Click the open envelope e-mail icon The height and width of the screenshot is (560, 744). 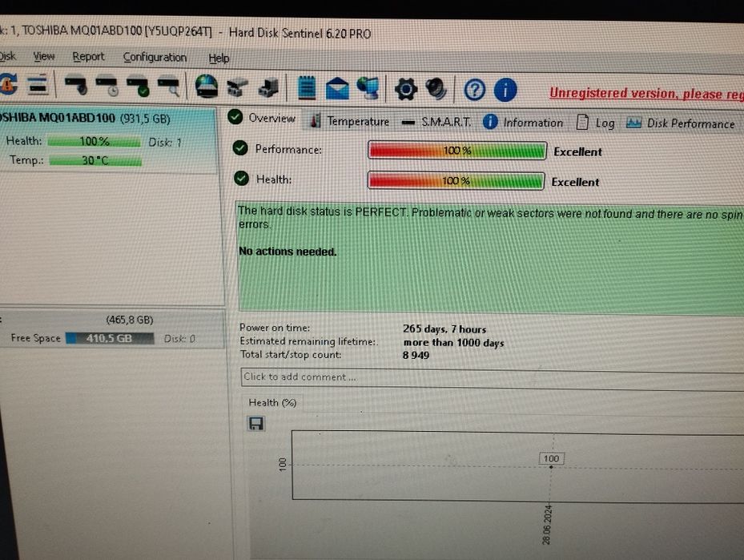point(337,89)
